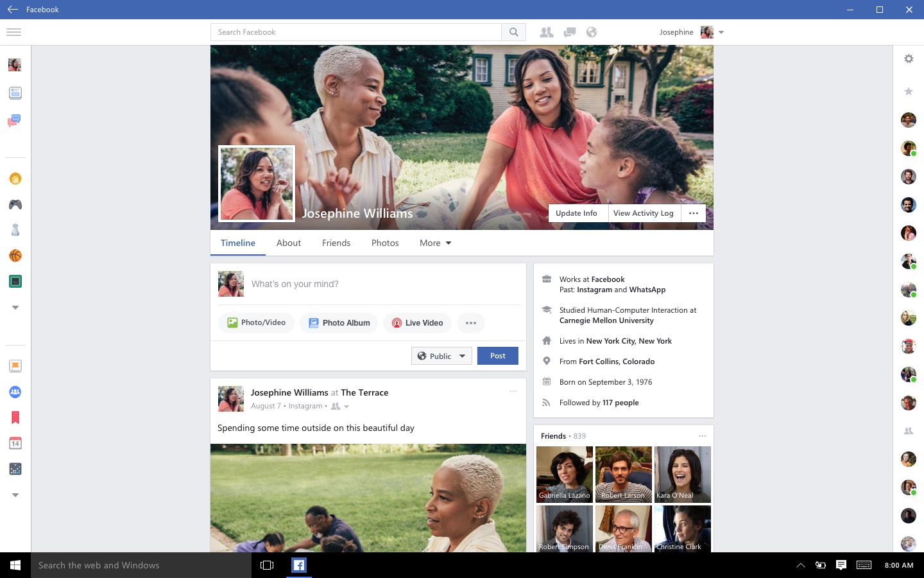Image resolution: width=924 pixels, height=578 pixels.
Task: Open notifications globe icon in top bar
Action: pyautogui.click(x=592, y=32)
